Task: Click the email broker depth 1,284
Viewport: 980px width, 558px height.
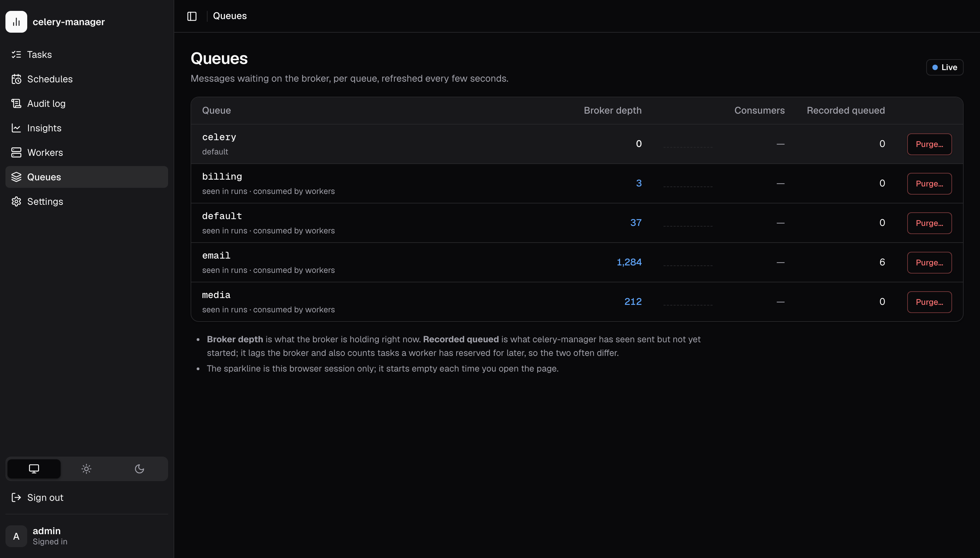Action: pos(629,262)
